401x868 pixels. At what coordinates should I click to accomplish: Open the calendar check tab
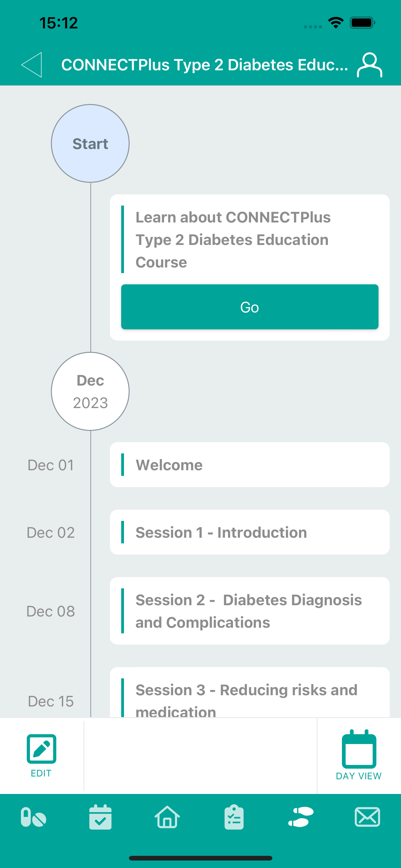tap(100, 817)
